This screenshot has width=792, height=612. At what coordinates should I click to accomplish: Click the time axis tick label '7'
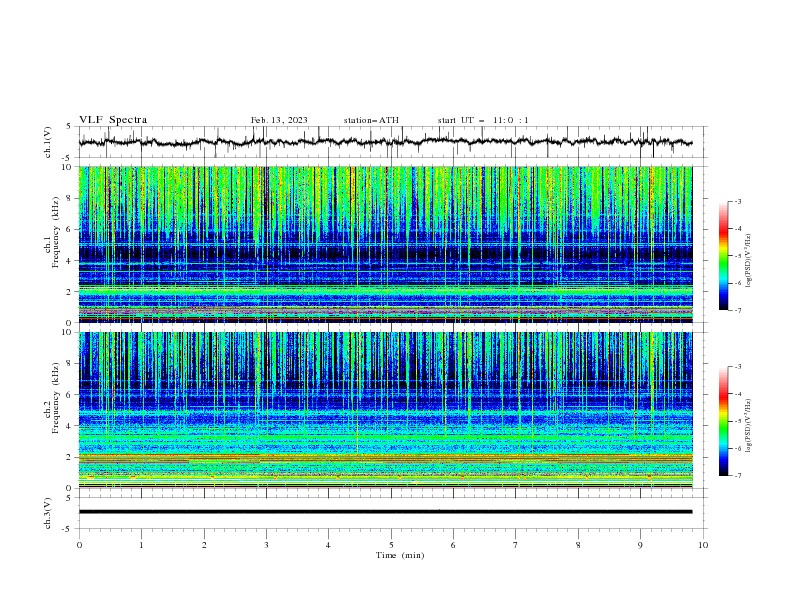(x=516, y=545)
